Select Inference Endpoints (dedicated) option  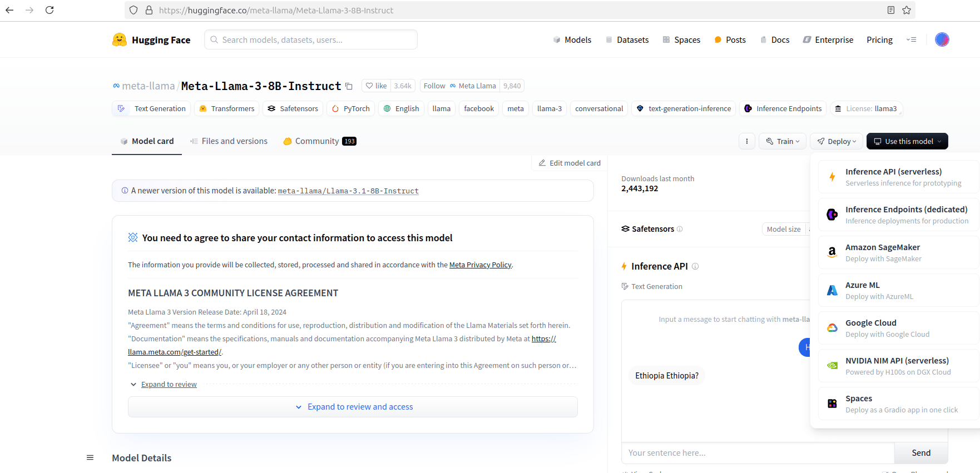[898, 215]
